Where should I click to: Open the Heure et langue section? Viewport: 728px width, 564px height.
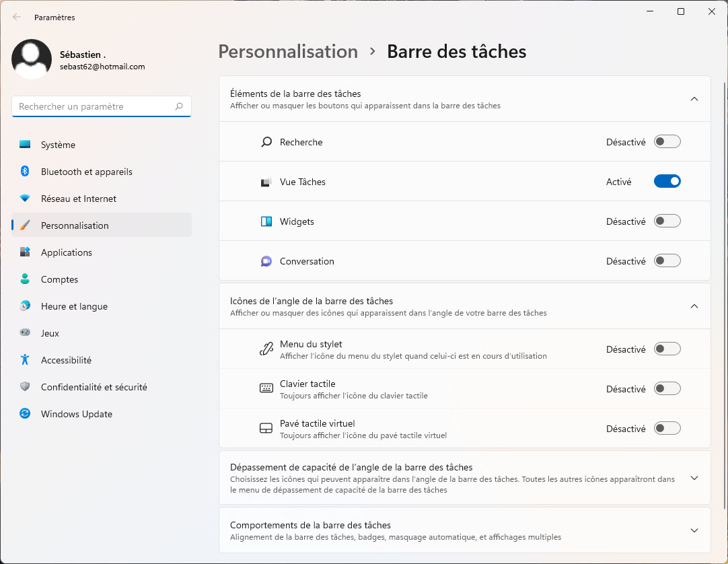point(74,306)
